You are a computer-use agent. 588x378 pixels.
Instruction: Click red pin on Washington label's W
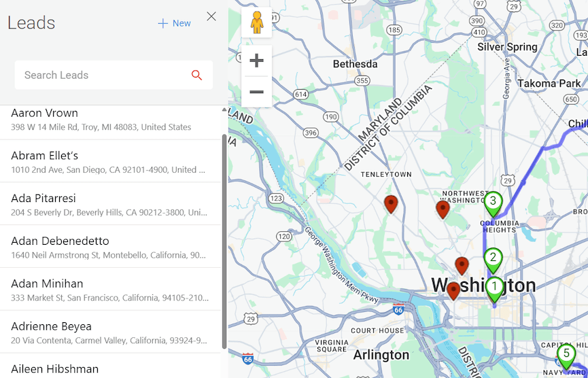coord(453,292)
